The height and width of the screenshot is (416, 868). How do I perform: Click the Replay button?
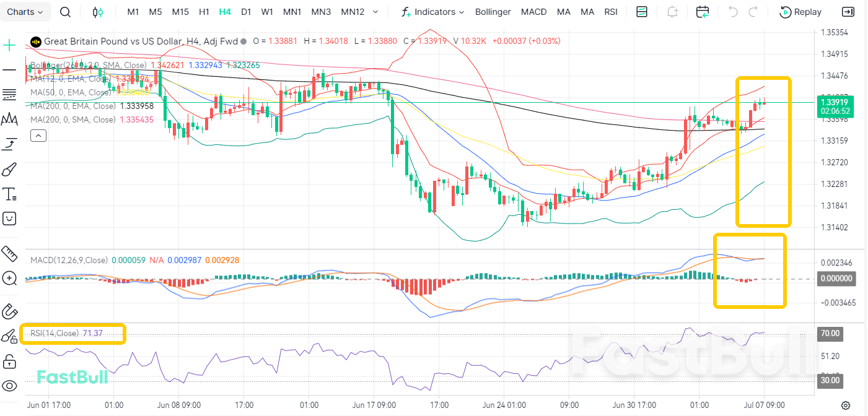tap(800, 12)
